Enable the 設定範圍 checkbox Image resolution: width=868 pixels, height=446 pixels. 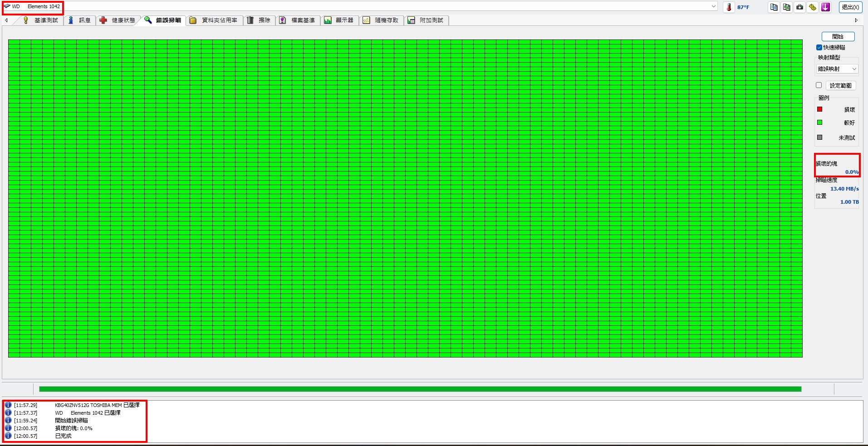819,85
